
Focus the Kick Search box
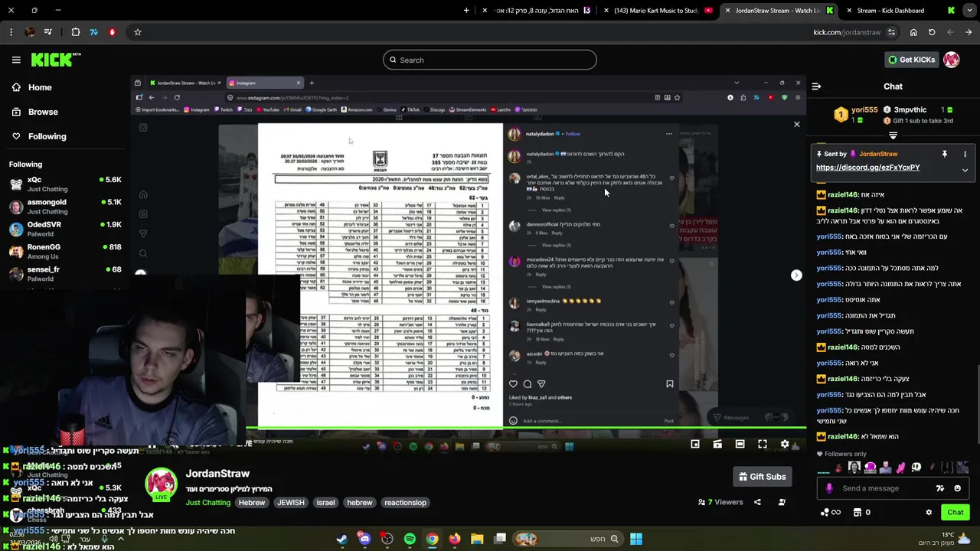tap(490, 60)
